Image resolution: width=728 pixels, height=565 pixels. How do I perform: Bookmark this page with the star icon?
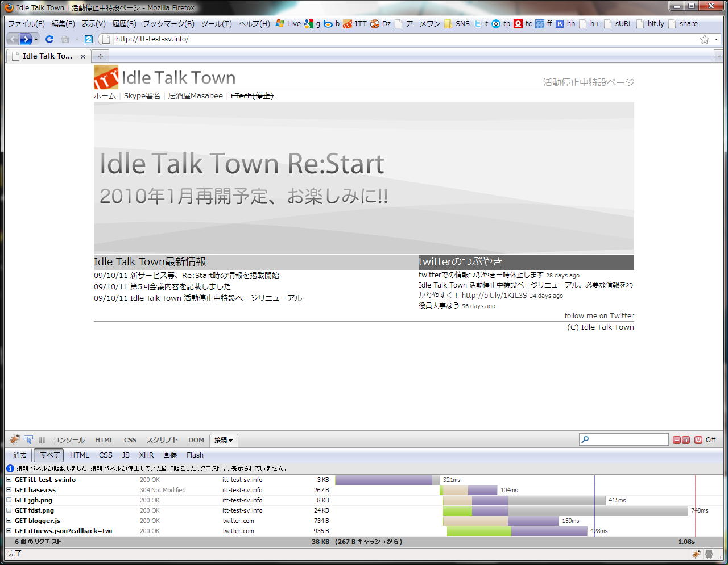pos(705,39)
